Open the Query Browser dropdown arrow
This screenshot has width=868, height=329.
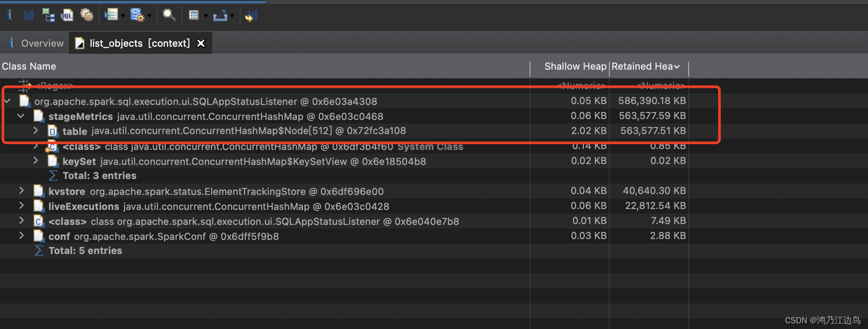[x=149, y=16]
